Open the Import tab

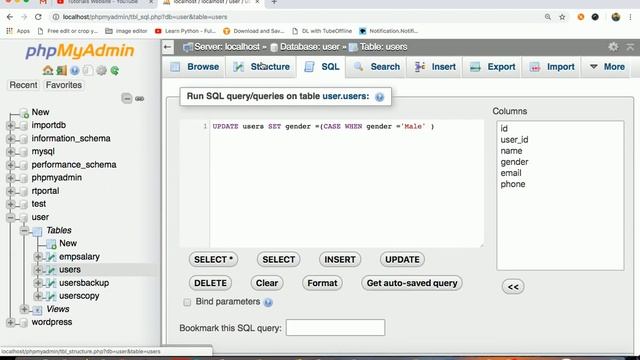point(552,67)
